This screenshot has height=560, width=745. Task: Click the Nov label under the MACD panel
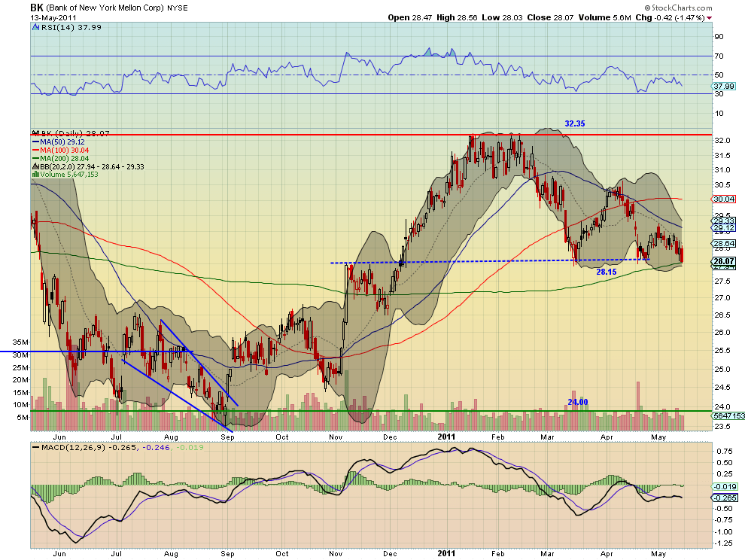(x=336, y=554)
